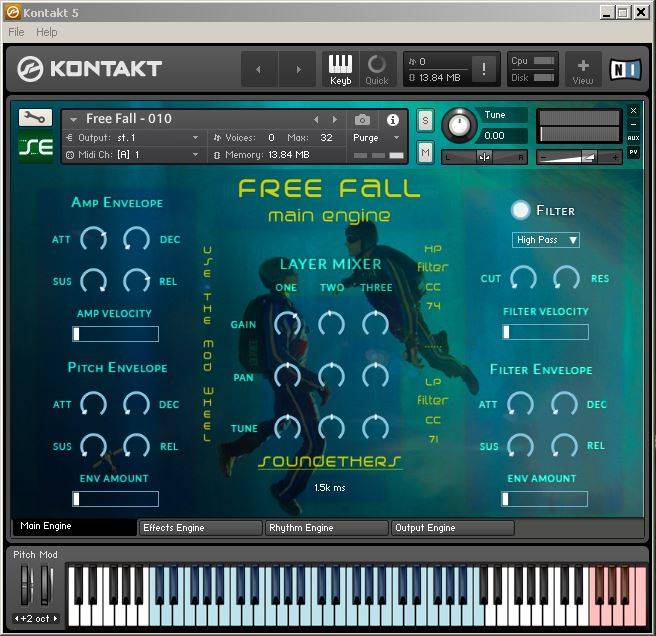Open the instrument info icon
Viewport: 656px width, 636px height.
coord(393,120)
